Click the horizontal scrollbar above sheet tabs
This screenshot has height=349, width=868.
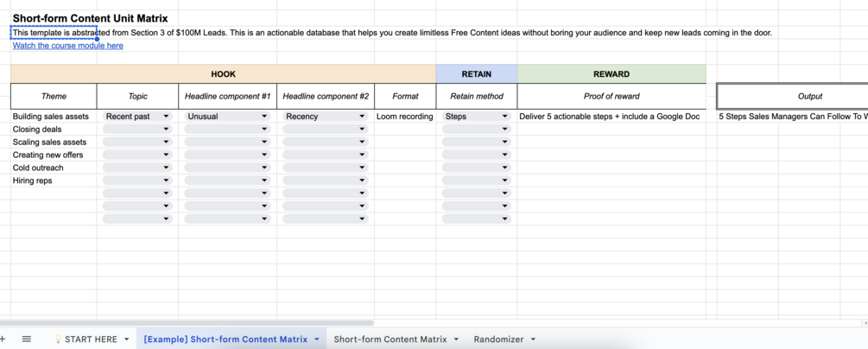tap(190, 323)
